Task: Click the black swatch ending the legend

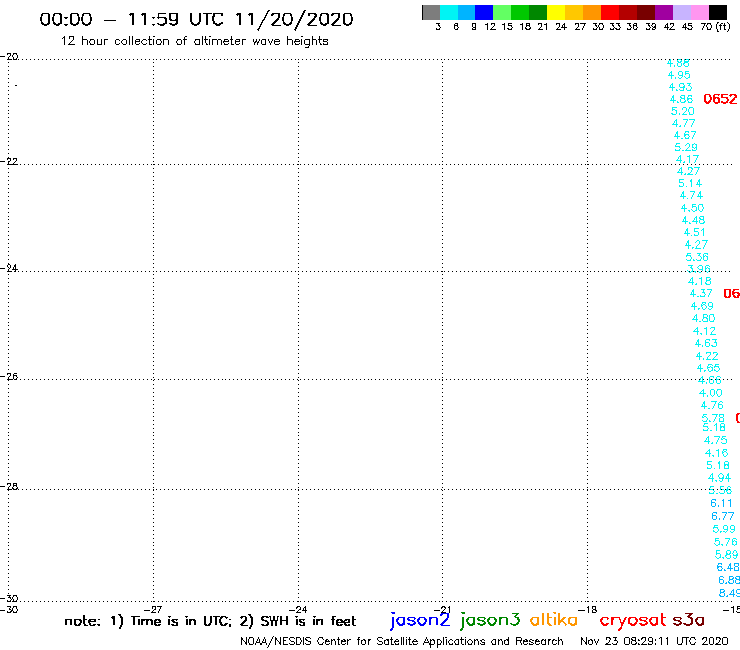Action: click(718, 12)
